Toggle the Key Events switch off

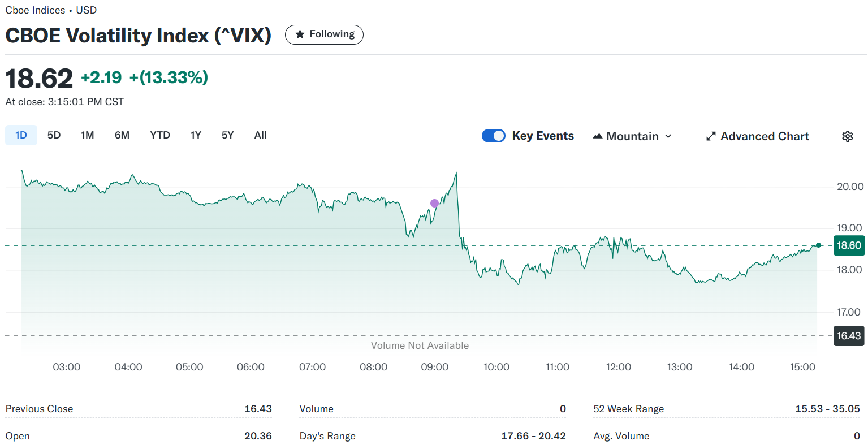pyautogui.click(x=494, y=136)
